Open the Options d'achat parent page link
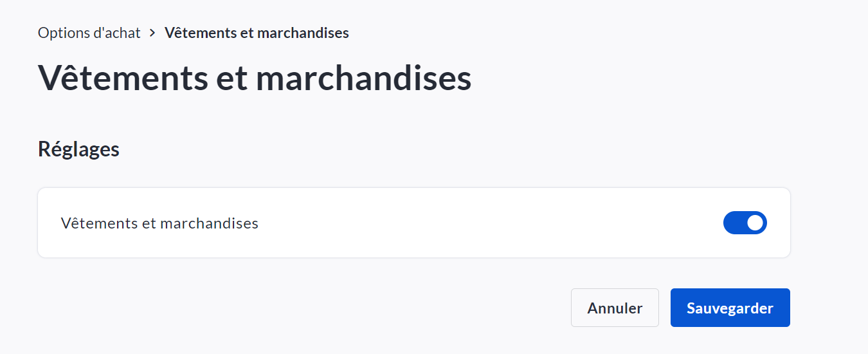The height and width of the screenshot is (354, 868). [x=89, y=33]
